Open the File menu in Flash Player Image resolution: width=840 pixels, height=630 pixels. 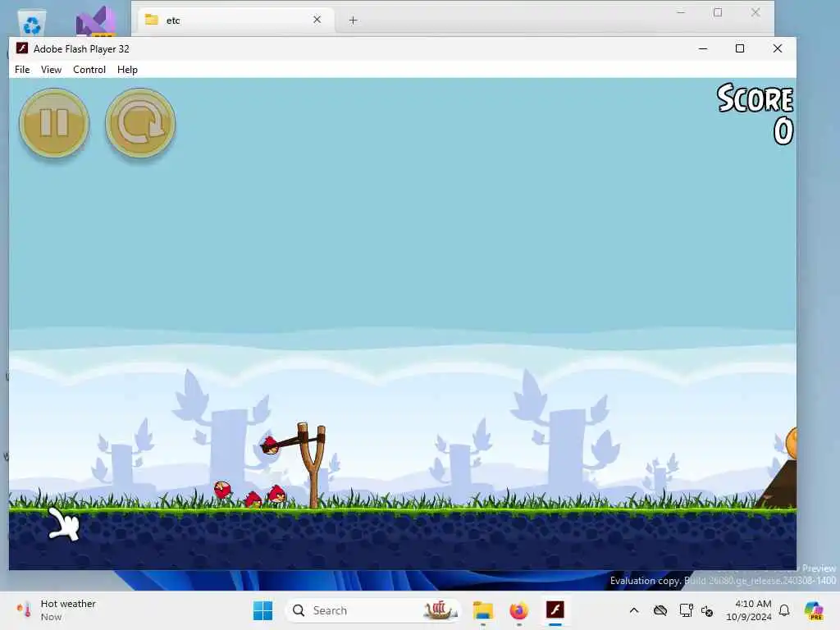point(22,70)
